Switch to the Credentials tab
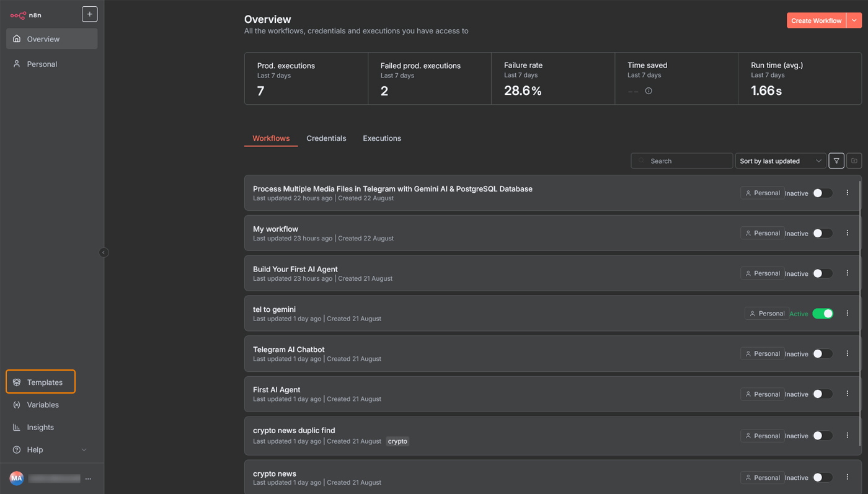Screen dimensions: 868x494 click(326, 138)
